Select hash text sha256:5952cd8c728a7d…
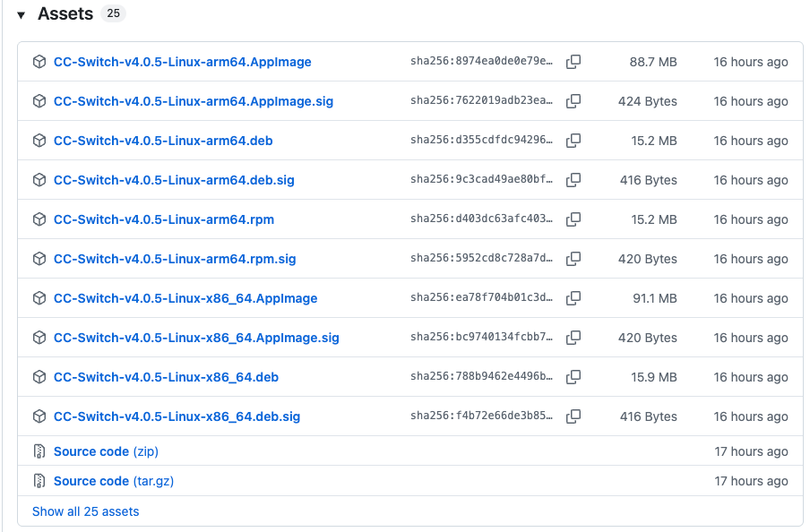Viewport: 810px width, 532px height. 481,258
